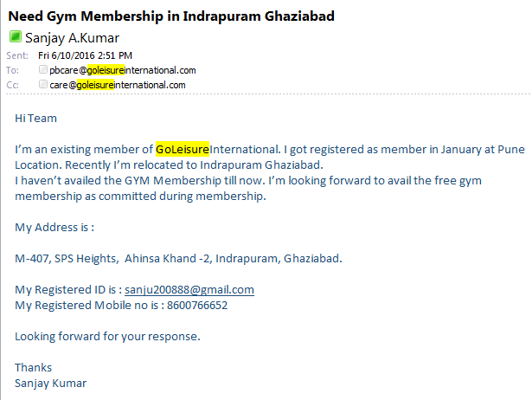532x400 pixels.
Task: Click the 'Looking forward for your response.' sentence
Action: (x=107, y=336)
